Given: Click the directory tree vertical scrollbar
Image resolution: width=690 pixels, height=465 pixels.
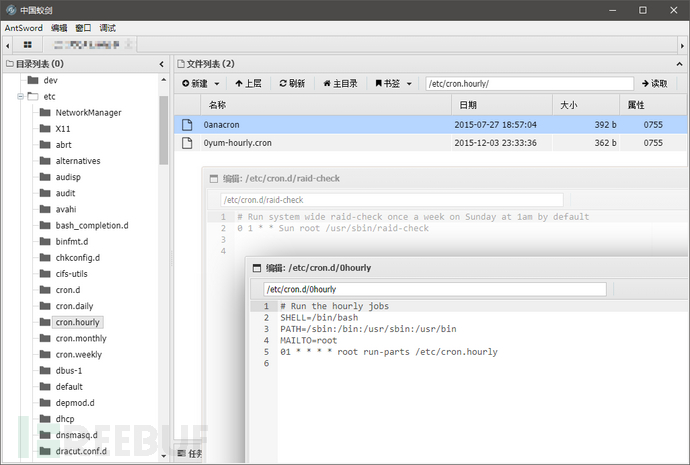Looking at the screenshot, I should [x=163, y=130].
